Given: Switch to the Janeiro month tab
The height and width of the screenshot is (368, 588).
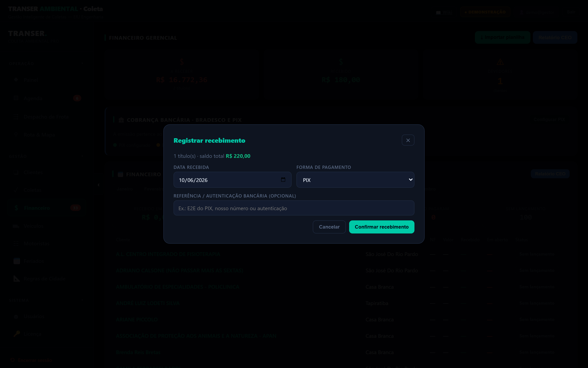Looking at the screenshot, I should pos(125,189).
